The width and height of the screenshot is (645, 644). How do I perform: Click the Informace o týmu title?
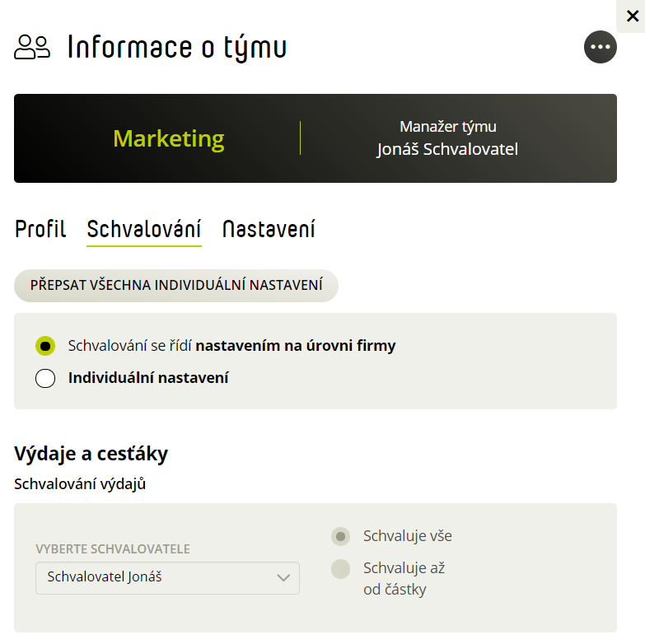click(x=177, y=48)
